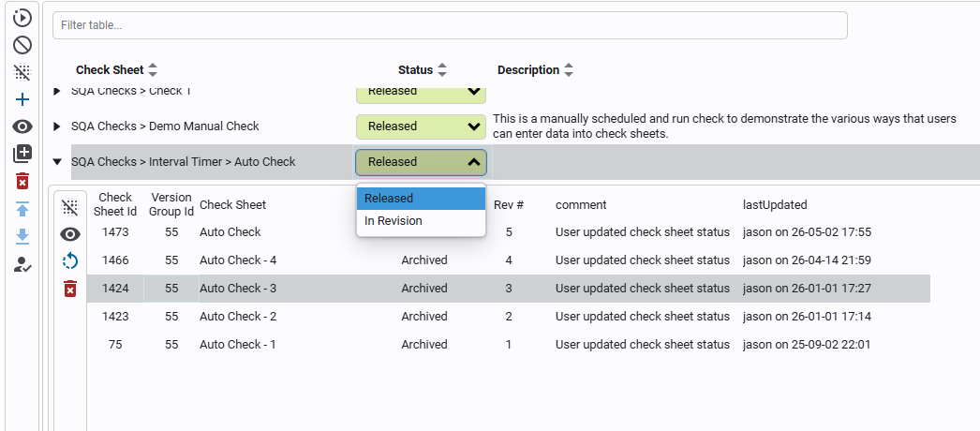Collapse the Interval Timer > Auto Check row
Image resolution: width=980 pixels, height=431 pixels.
[57, 162]
